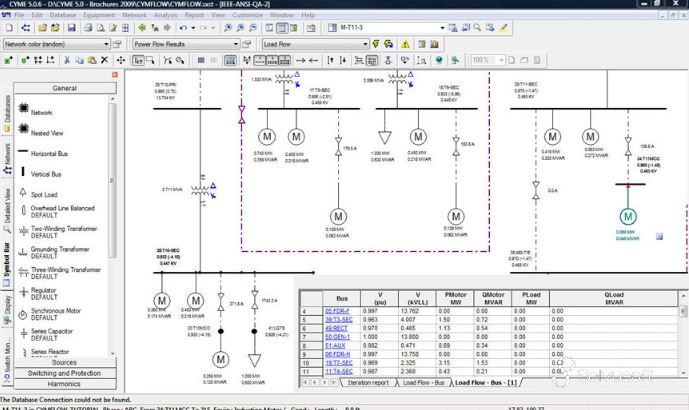Image resolution: width=689 pixels, height=410 pixels.
Task: Click the Copy icon in the editing toolbar
Action: (x=80, y=60)
